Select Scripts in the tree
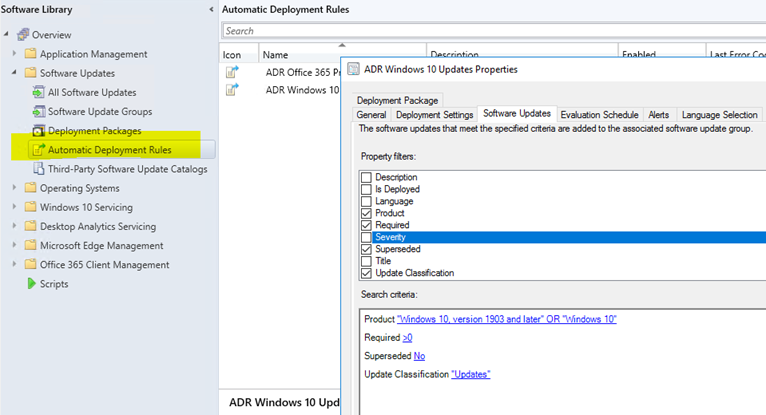 54,284
